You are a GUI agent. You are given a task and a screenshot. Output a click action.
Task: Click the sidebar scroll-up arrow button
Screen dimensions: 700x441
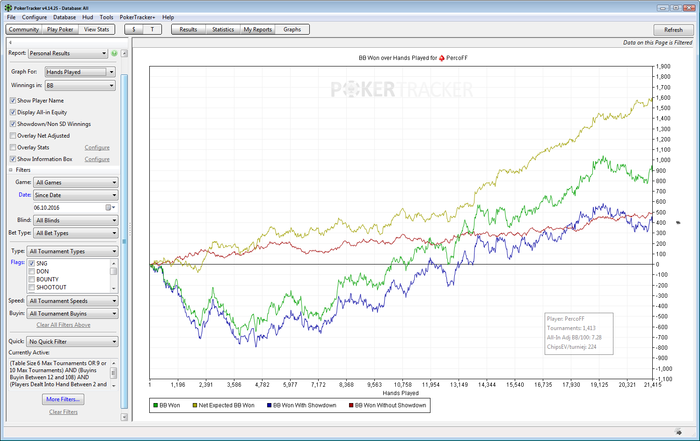[124, 53]
